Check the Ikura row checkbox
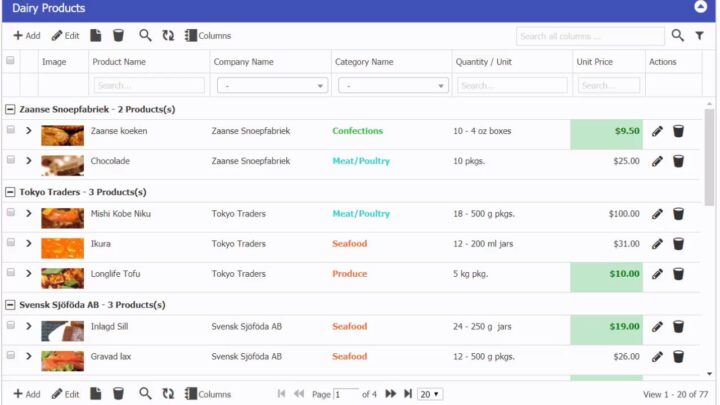The height and width of the screenshot is (405, 720). [11, 242]
